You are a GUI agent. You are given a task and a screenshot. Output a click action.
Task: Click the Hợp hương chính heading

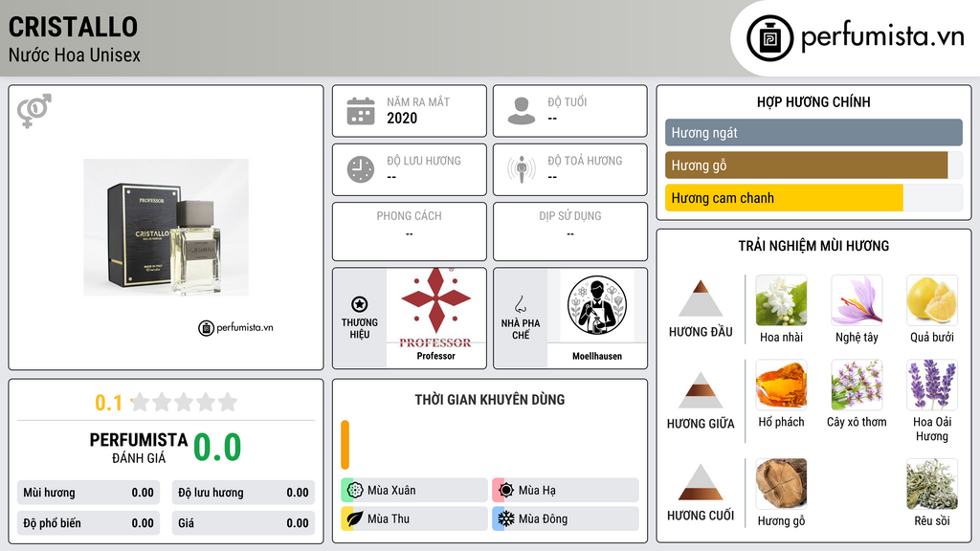point(813,101)
